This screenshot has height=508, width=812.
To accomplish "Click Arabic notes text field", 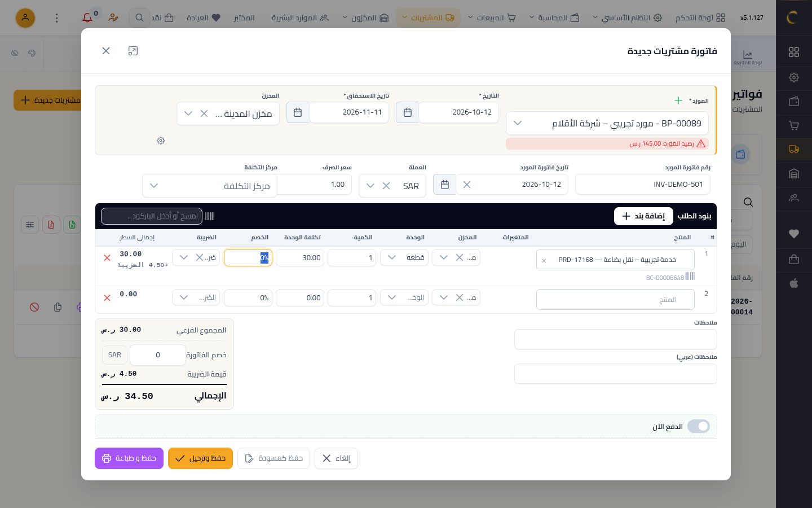I will (x=616, y=374).
